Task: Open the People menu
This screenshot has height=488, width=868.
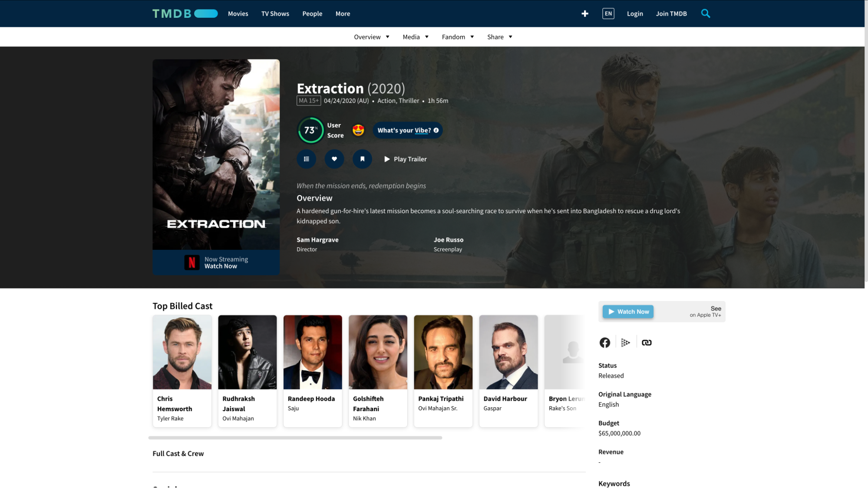Action: (x=312, y=13)
